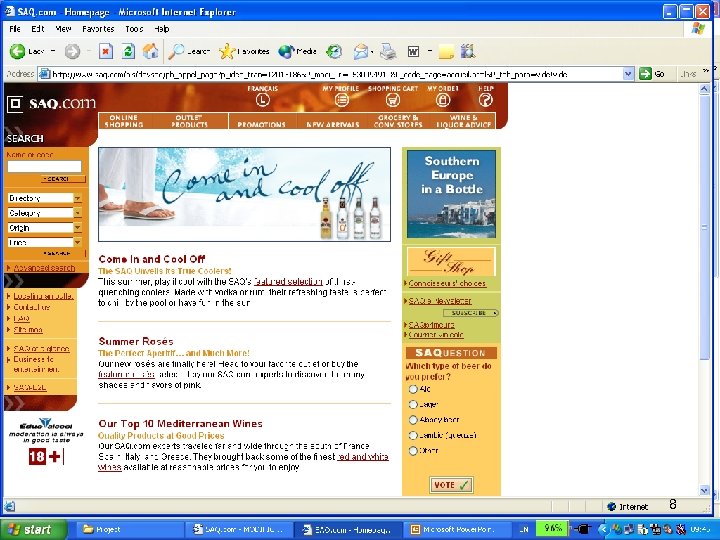Edit with Word toolbar icon

point(413,51)
